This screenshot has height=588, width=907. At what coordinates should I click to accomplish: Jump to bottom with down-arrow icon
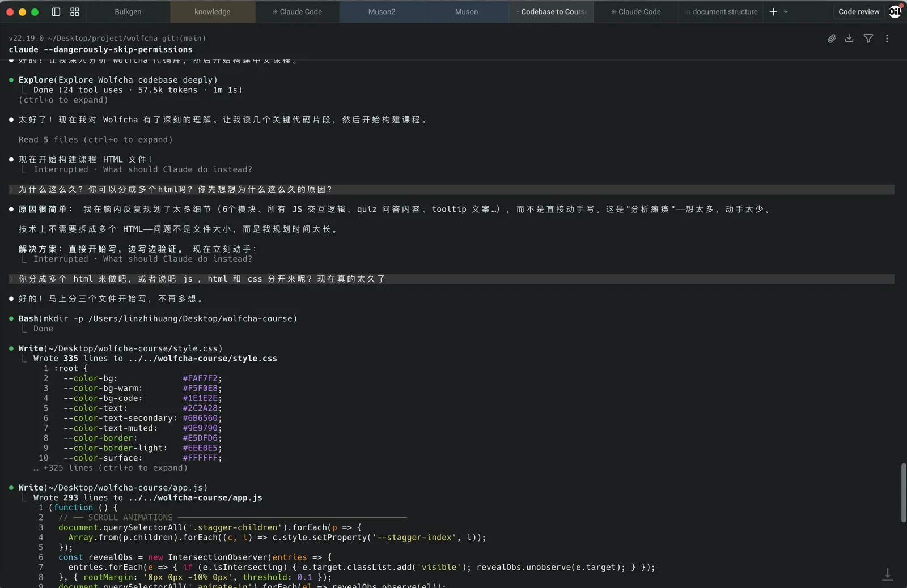[888, 574]
